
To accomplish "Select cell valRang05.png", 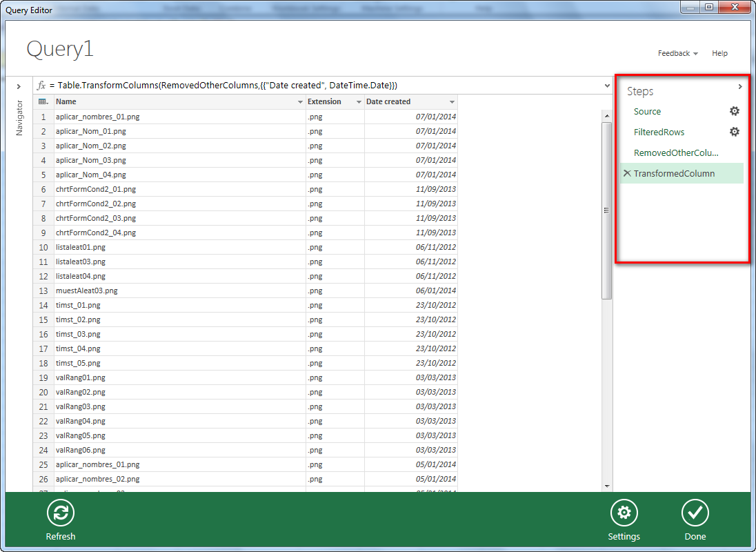I will [180, 435].
